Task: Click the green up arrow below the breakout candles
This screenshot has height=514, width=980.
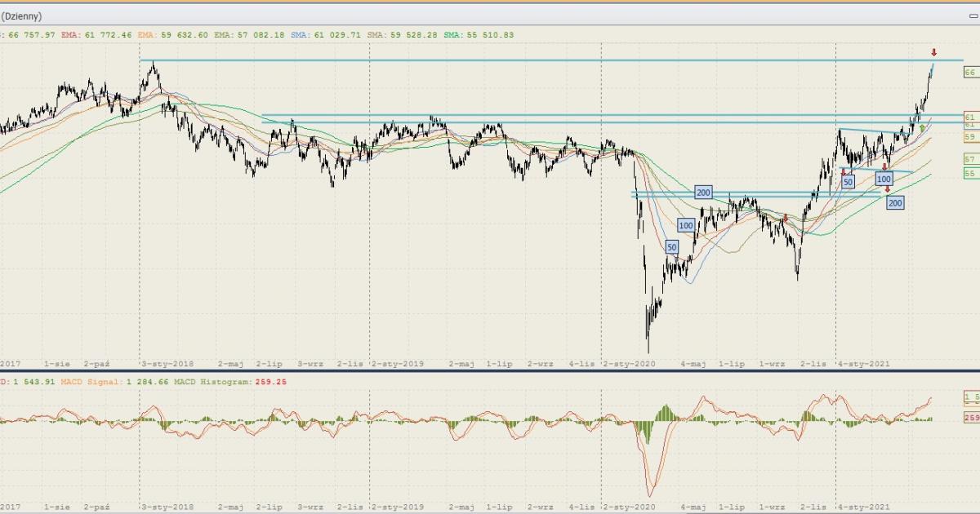Action: (922, 128)
